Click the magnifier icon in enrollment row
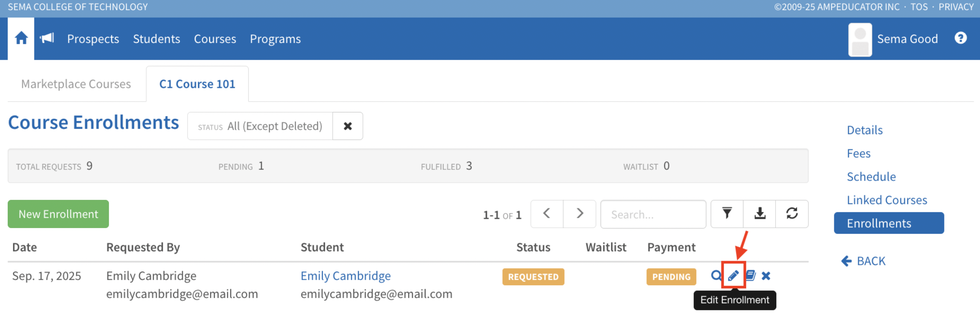The image size is (980, 325). [715, 276]
